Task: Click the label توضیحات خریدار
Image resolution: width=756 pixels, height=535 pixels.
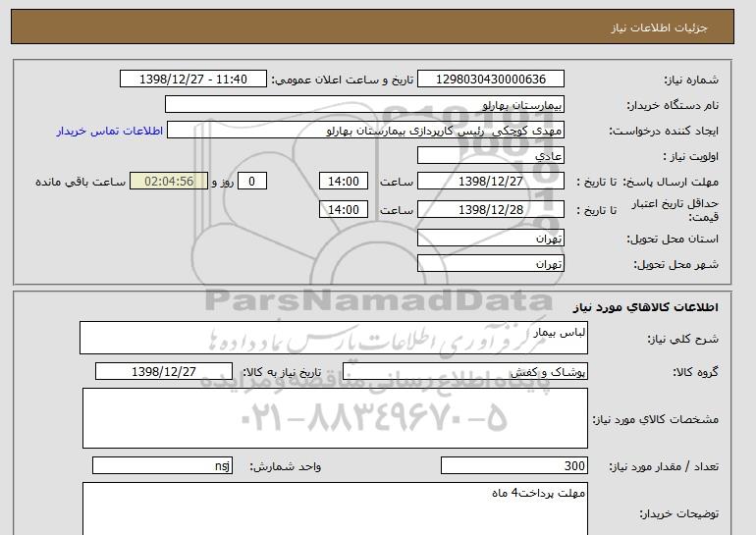Action: click(x=678, y=513)
